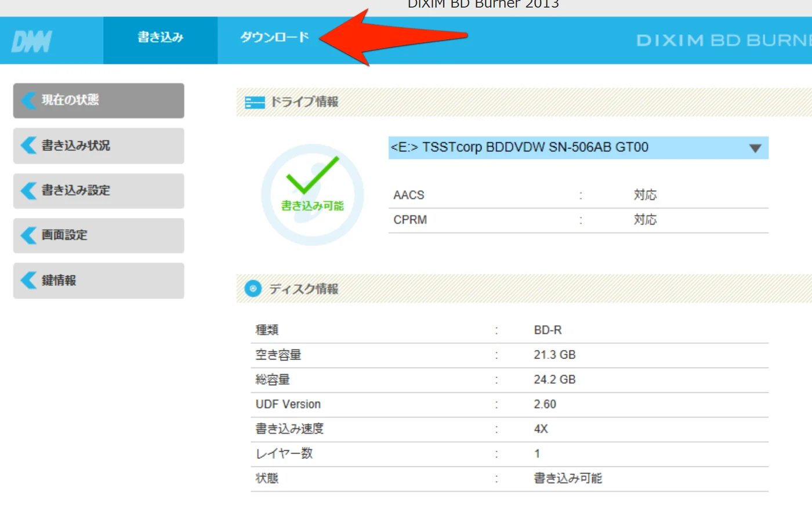
Task: Click the 状態 row label
Action: click(267, 478)
